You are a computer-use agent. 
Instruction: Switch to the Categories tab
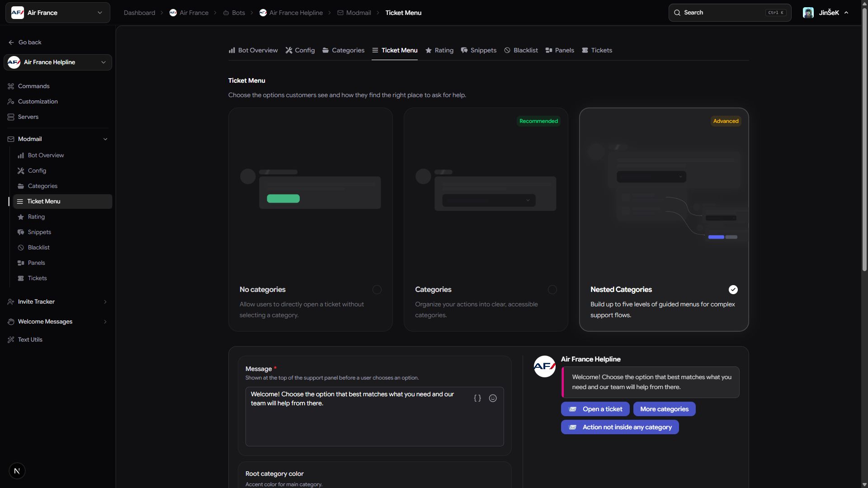click(344, 50)
